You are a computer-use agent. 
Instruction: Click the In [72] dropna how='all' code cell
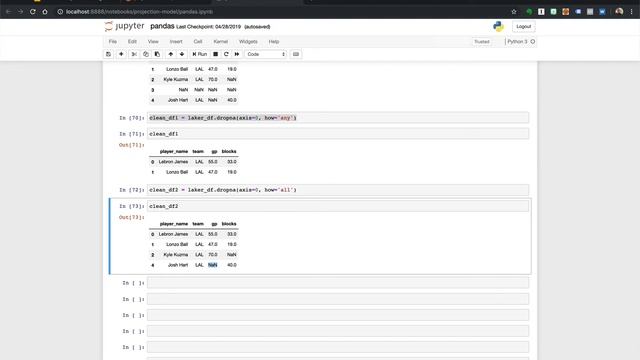338,190
